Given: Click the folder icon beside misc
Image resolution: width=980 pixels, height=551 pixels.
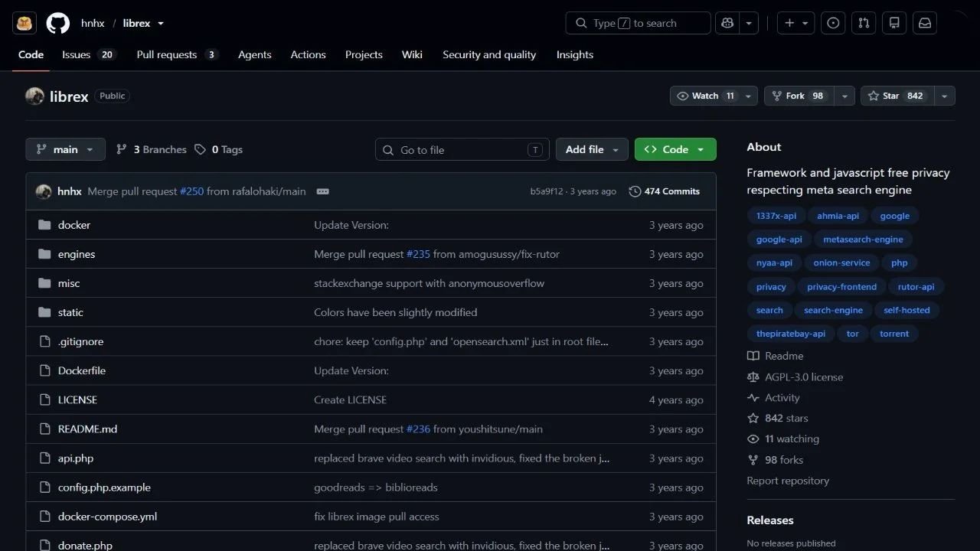Looking at the screenshot, I should coord(44,283).
